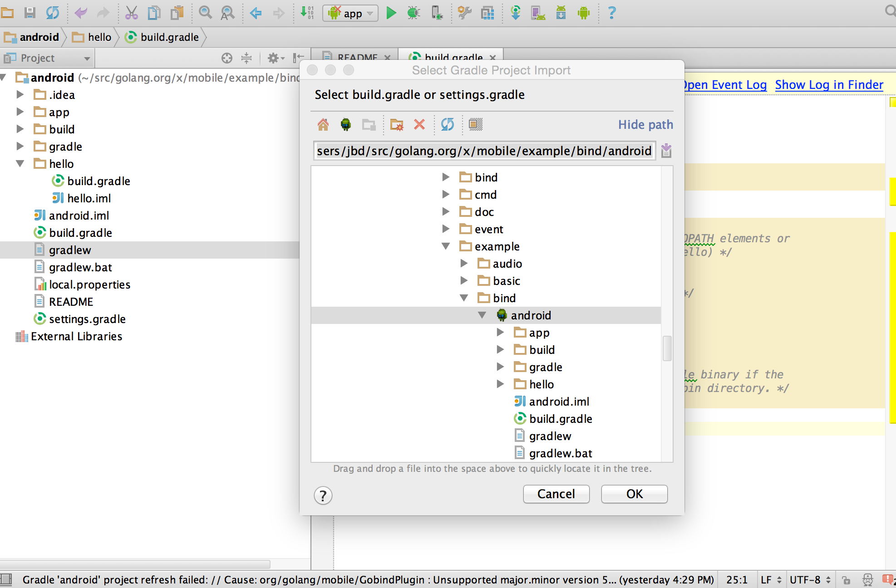Expand the audio folder in dialog
The image size is (896, 588).
[x=464, y=264]
